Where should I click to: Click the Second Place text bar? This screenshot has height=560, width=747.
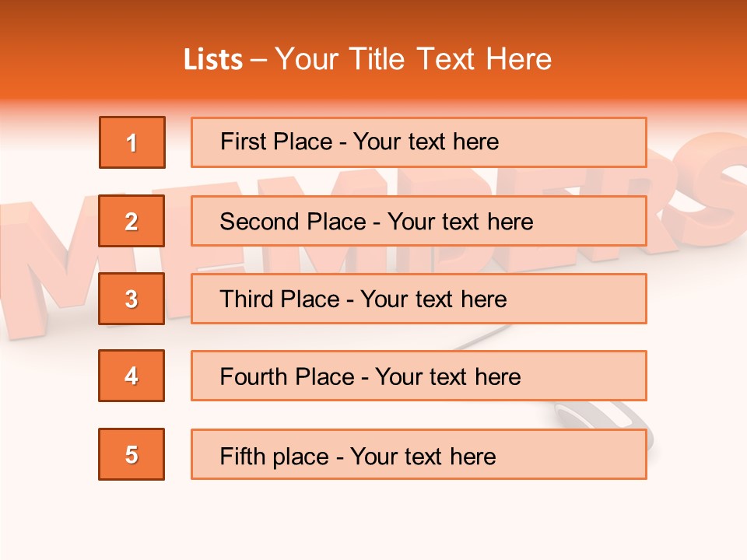(x=419, y=221)
